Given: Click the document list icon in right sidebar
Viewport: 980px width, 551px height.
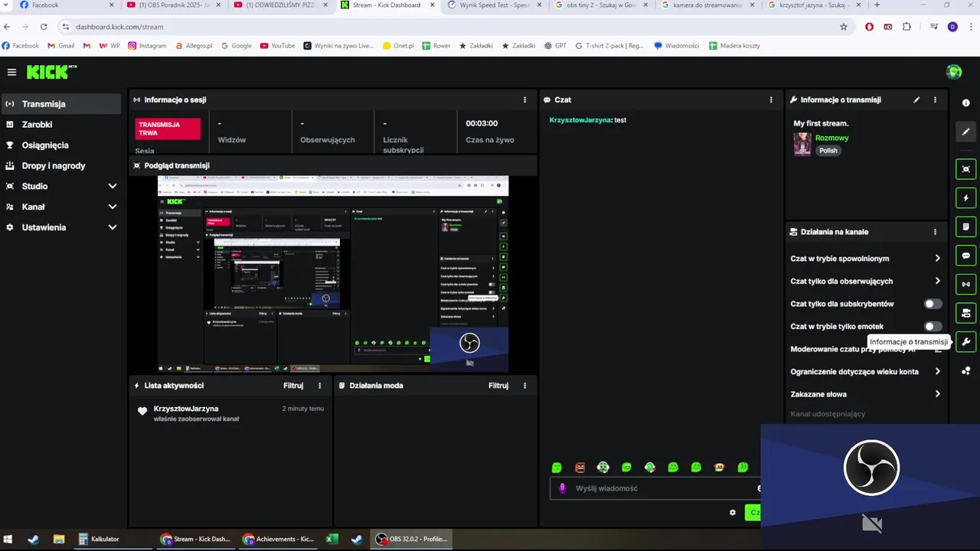Looking at the screenshot, I should click(965, 227).
